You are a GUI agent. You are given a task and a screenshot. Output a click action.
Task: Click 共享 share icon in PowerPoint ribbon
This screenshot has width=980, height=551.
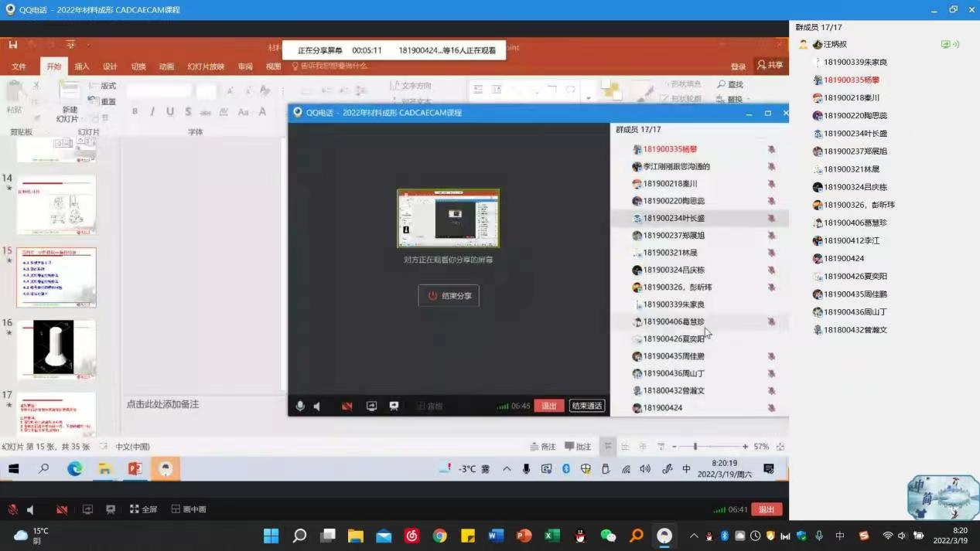770,66
